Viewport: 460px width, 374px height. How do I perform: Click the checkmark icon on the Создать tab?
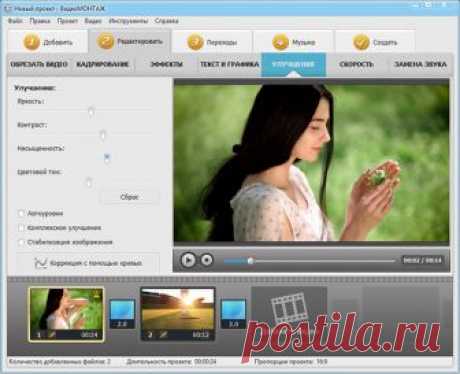click(x=361, y=42)
